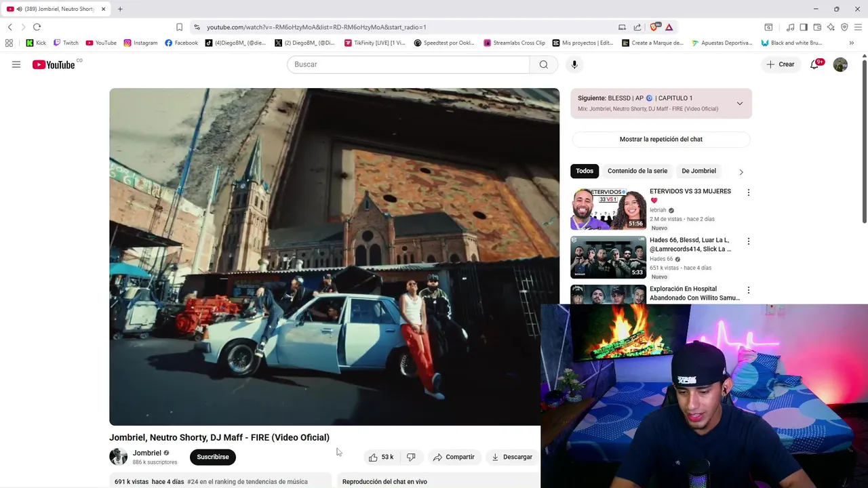Open the Jombriel channel name link
This screenshot has width=868, height=488.
147,453
